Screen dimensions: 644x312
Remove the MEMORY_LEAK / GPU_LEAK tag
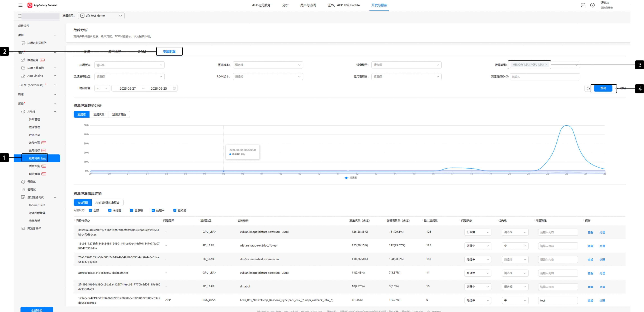(546, 65)
